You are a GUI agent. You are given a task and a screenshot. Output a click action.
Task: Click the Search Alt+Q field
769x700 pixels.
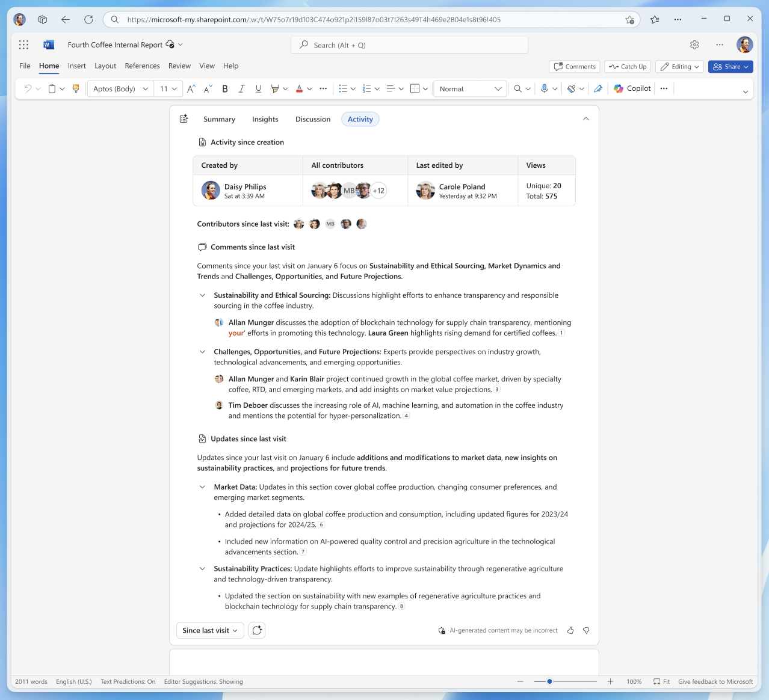point(409,45)
